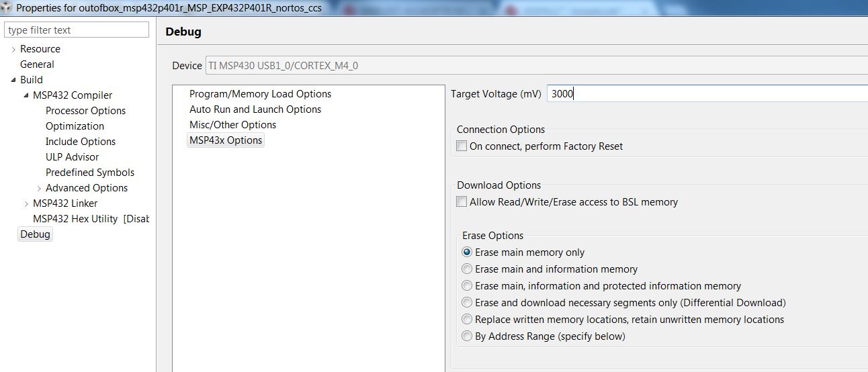This screenshot has height=372, width=868.
Task: Open the ULP Advisor settings
Action: coord(72,157)
